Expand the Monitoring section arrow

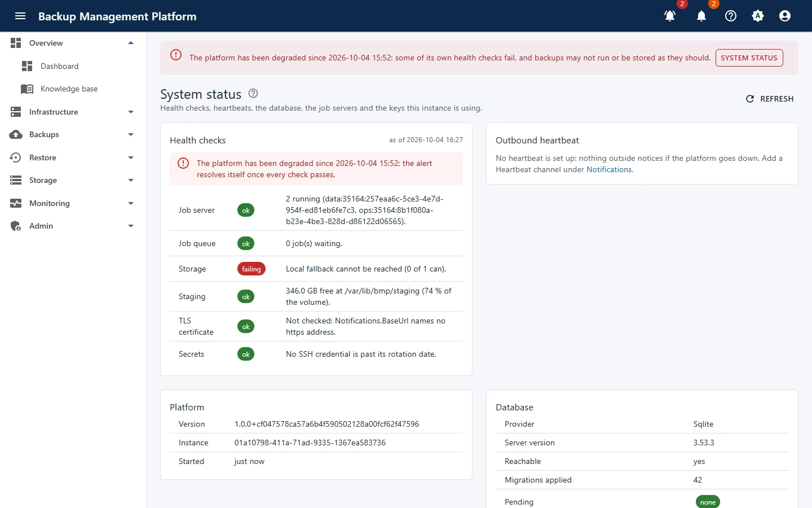[x=131, y=203]
